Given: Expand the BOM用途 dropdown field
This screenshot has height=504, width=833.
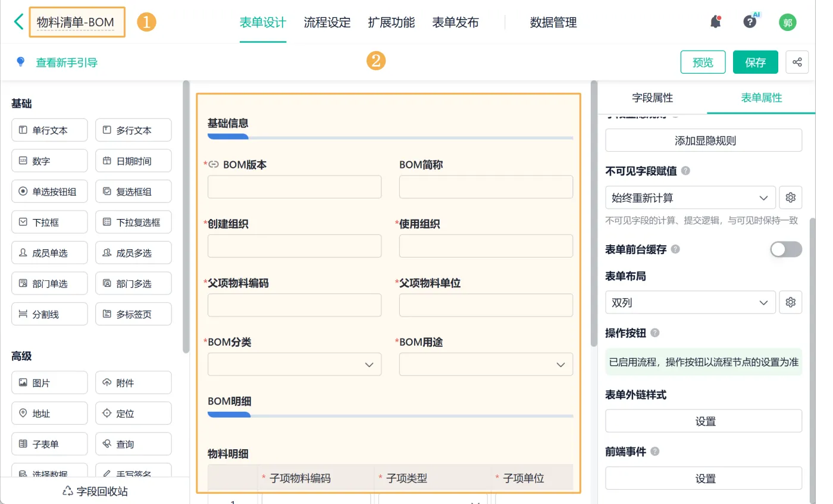Looking at the screenshot, I should tap(486, 364).
